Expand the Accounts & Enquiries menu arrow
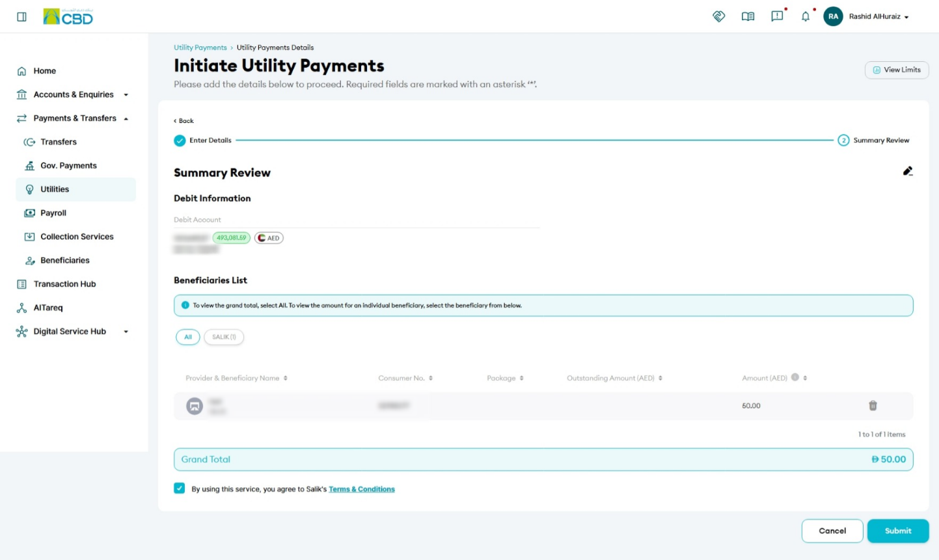Viewport: 939px width, 560px height. pyautogui.click(x=126, y=95)
